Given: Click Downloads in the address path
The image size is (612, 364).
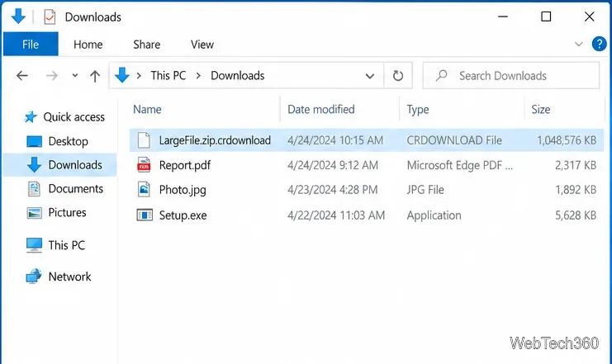Looking at the screenshot, I should (x=238, y=75).
